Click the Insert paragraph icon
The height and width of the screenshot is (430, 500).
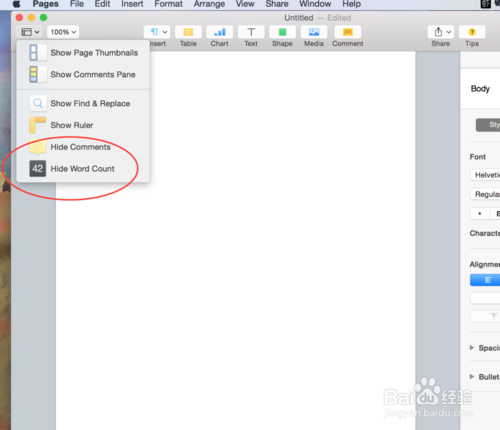pyautogui.click(x=157, y=32)
